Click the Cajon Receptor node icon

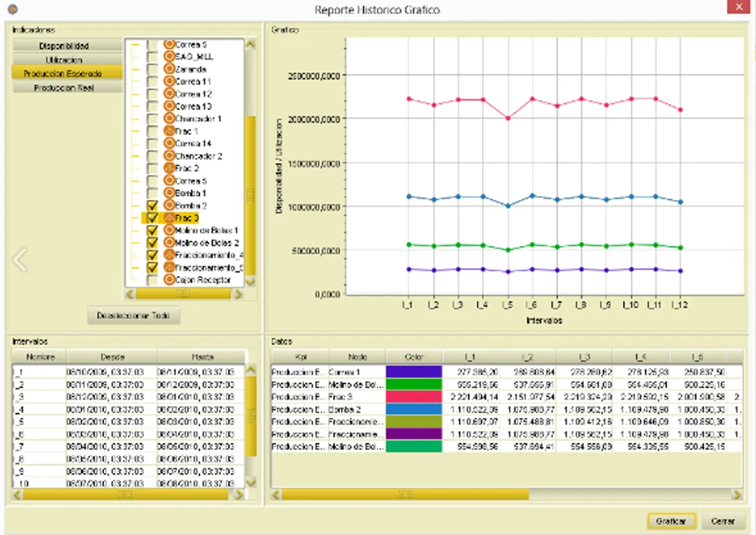(169, 280)
